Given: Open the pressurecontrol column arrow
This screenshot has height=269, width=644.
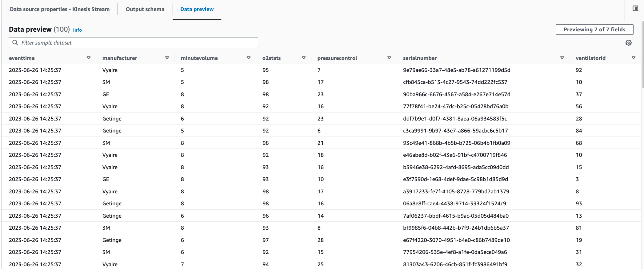Looking at the screenshot, I should coord(389,58).
